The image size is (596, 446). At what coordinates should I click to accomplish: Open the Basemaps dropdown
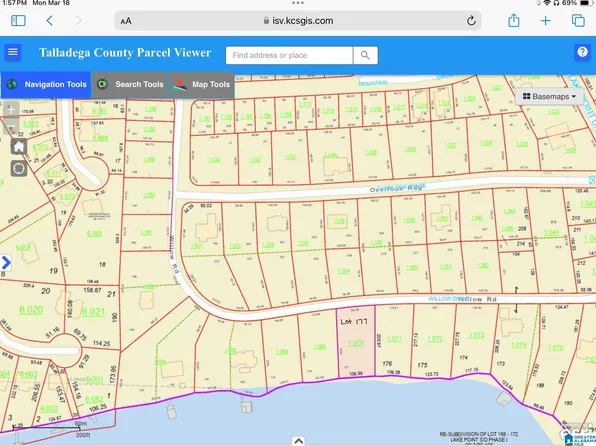549,97
